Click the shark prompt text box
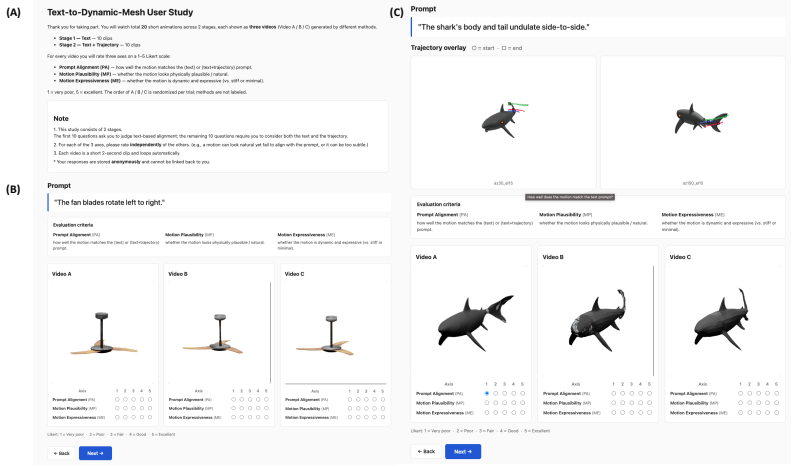This screenshot has width=792, height=467. (x=598, y=27)
